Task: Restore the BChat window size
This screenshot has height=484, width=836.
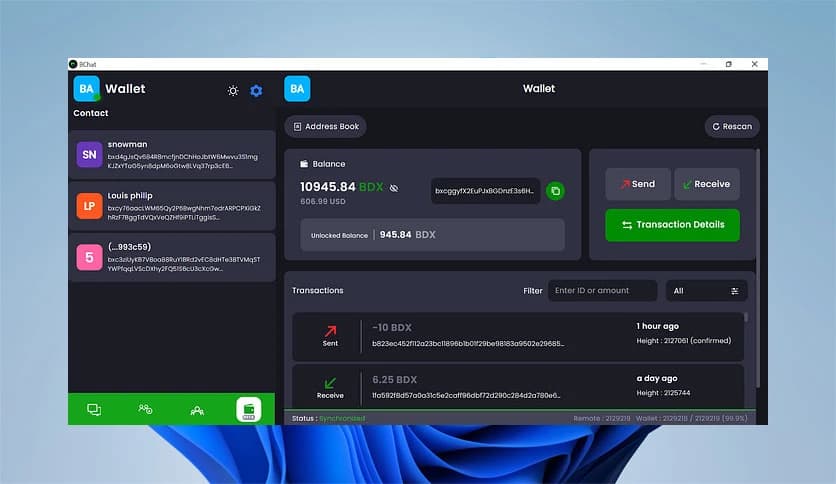Action: tap(728, 64)
